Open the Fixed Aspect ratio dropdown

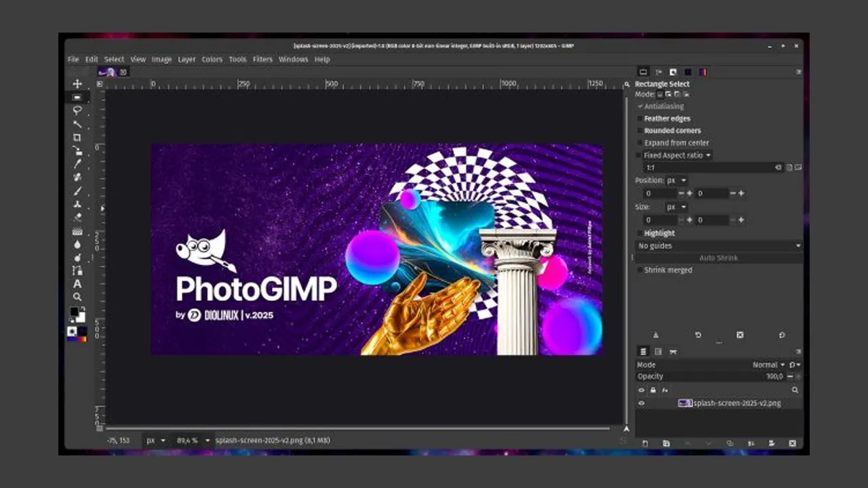tap(677, 155)
